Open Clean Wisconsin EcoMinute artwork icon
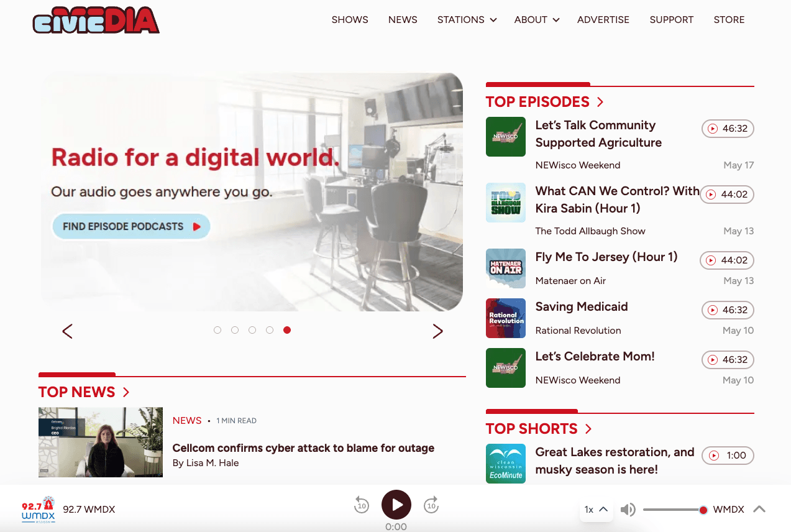791x532 pixels. tap(506, 464)
